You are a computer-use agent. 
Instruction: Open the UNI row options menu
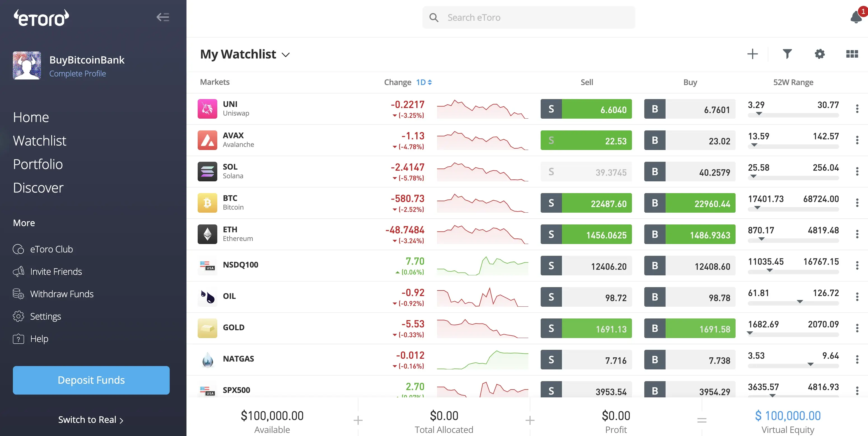click(x=857, y=109)
